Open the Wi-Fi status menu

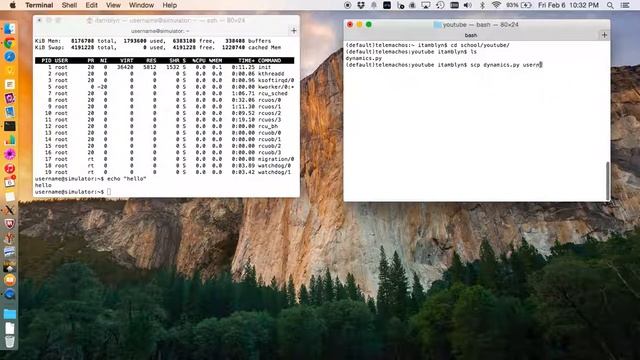[496, 5]
